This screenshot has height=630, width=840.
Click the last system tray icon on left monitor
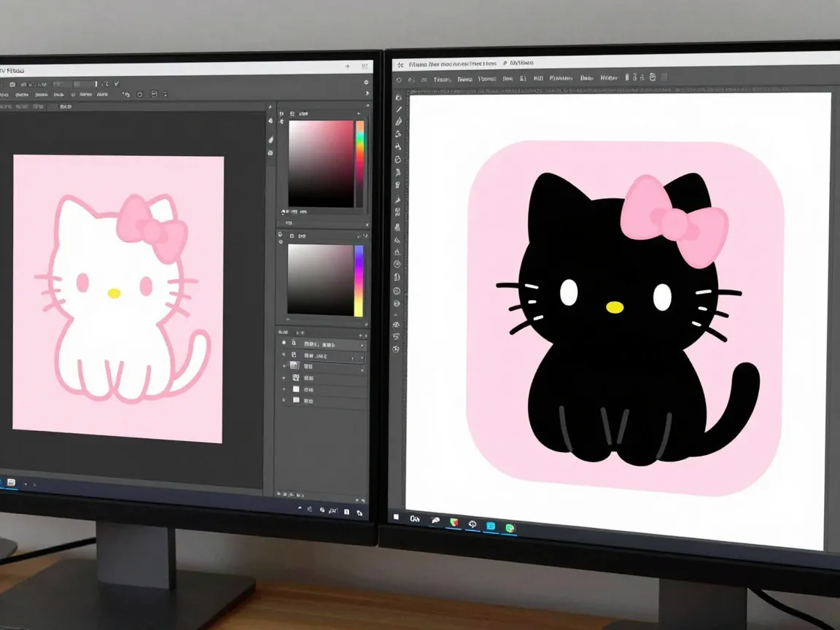coord(359,513)
